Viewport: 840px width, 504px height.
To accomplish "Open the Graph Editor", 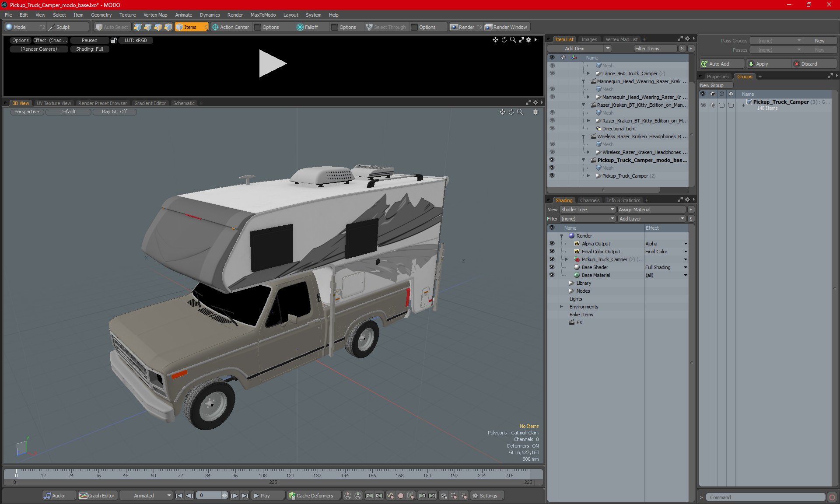I will [x=97, y=496].
